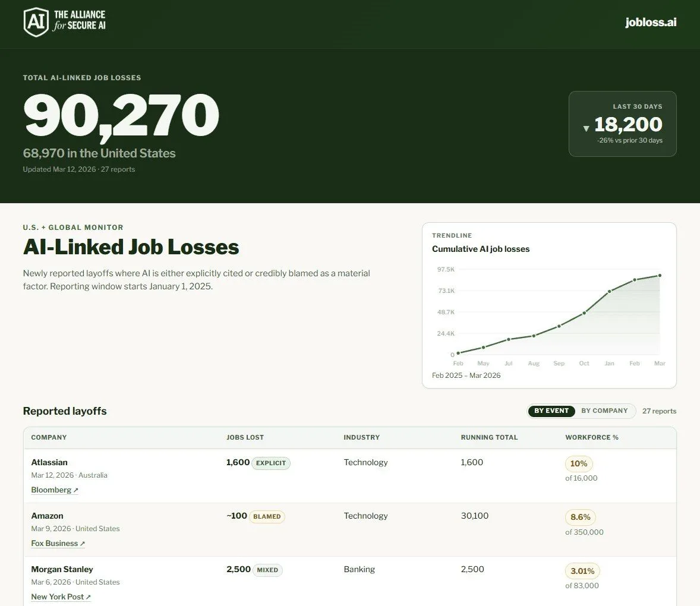Click the Jan data point on trendline chart
This screenshot has height=606, width=700.
609,292
